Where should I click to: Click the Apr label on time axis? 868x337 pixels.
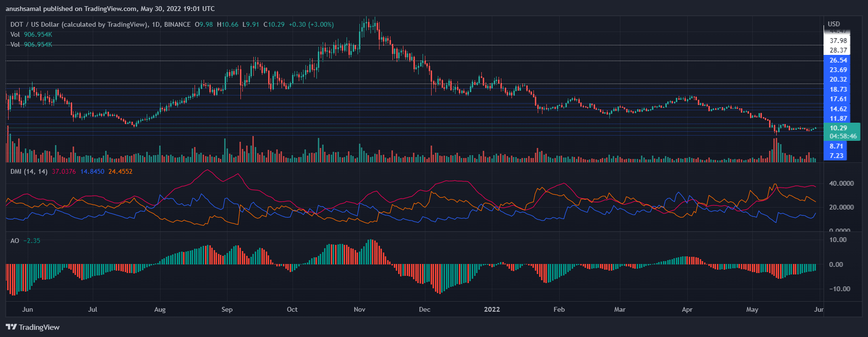[x=687, y=309]
